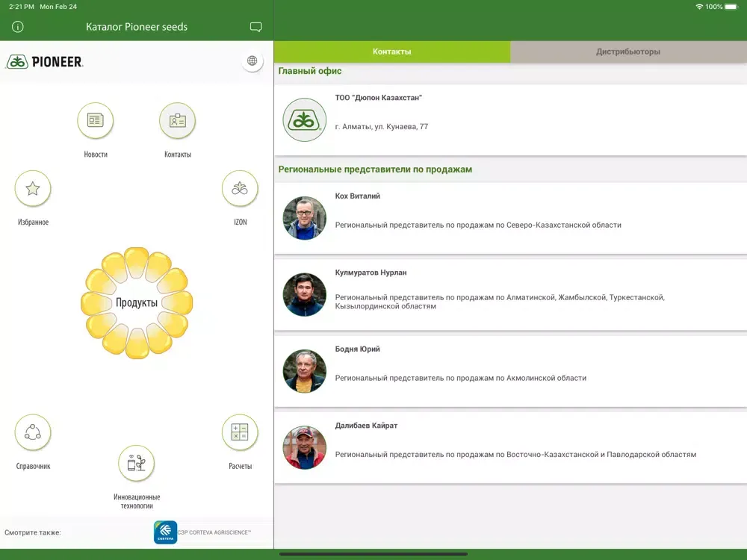Tap the home indicator bar
The image size is (747, 560).
[x=373, y=554]
